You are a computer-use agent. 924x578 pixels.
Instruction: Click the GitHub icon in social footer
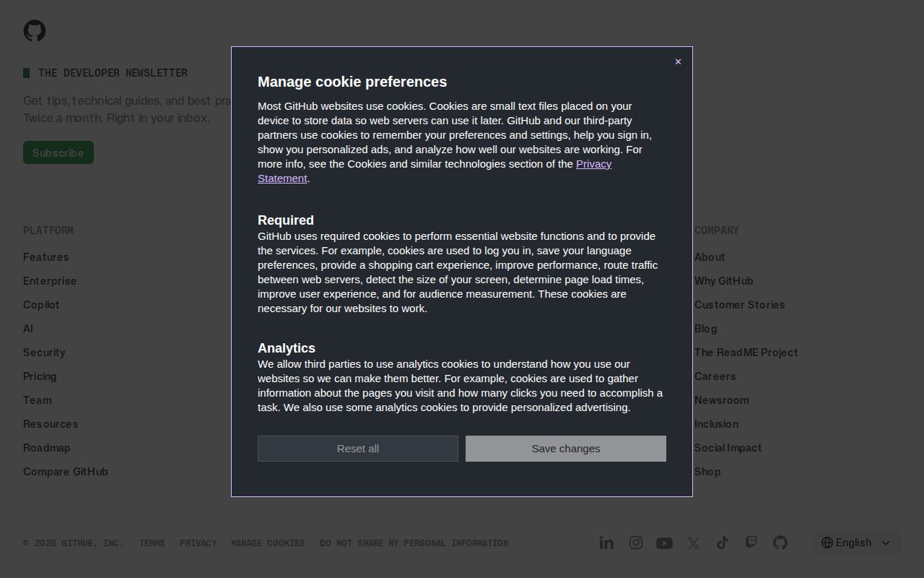pyautogui.click(x=780, y=543)
